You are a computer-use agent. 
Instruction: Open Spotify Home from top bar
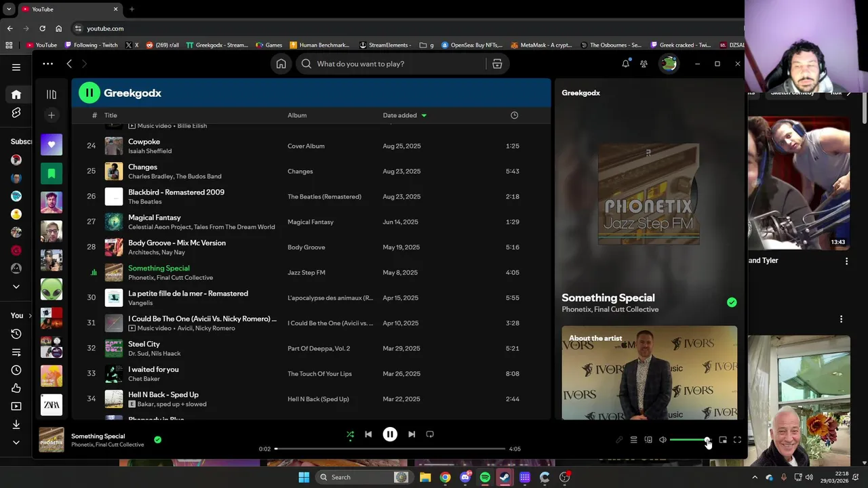(281, 64)
